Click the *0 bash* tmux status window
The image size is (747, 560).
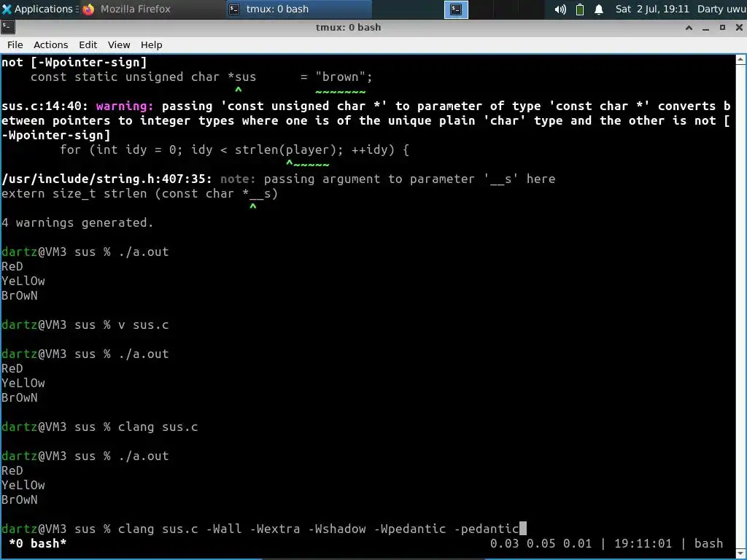click(x=38, y=543)
